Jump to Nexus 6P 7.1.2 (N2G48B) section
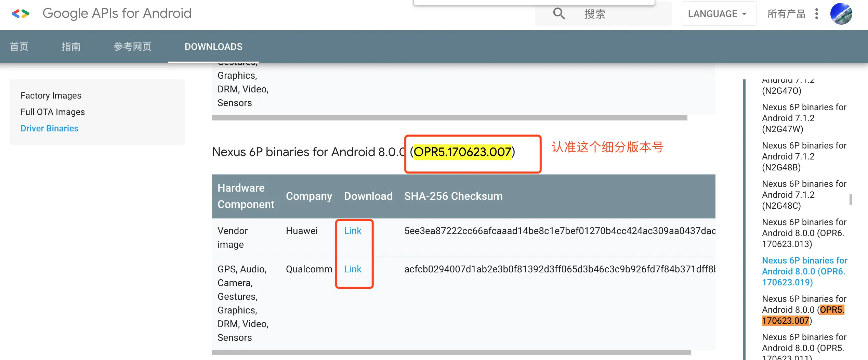Viewport: 868px width, 360px height. point(804,156)
